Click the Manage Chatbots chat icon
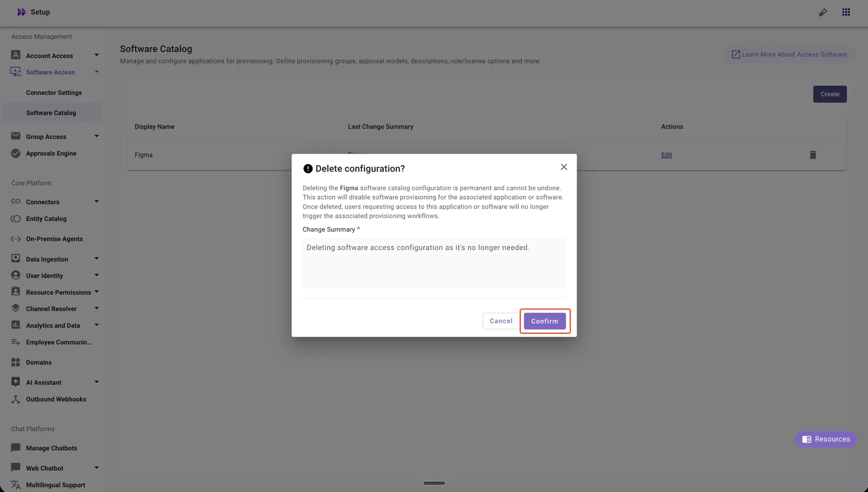Viewport: 868px width, 492px height. pyautogui.click(x=16, y=448)
